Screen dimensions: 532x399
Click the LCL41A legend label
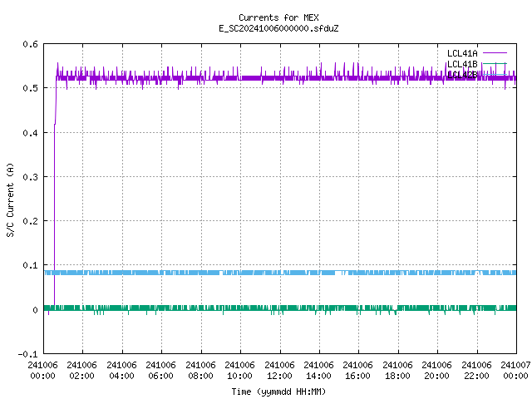click(462, 53)
